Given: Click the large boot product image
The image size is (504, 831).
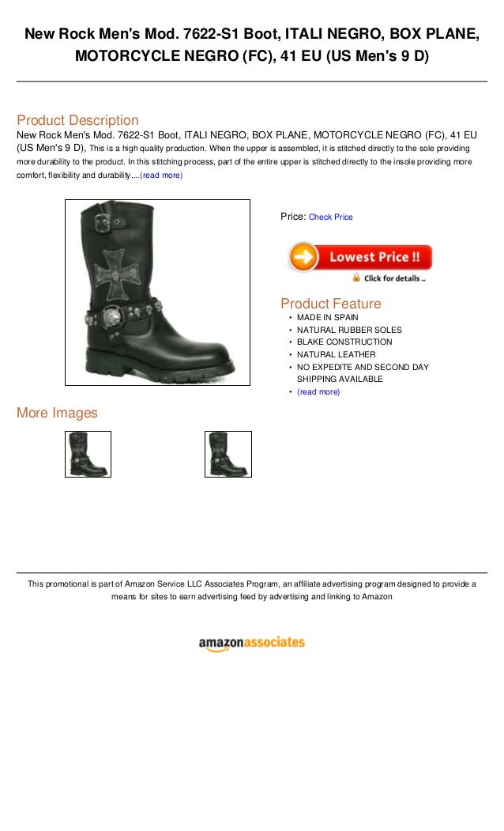Looking at the screenshot, I should point(157,293).
